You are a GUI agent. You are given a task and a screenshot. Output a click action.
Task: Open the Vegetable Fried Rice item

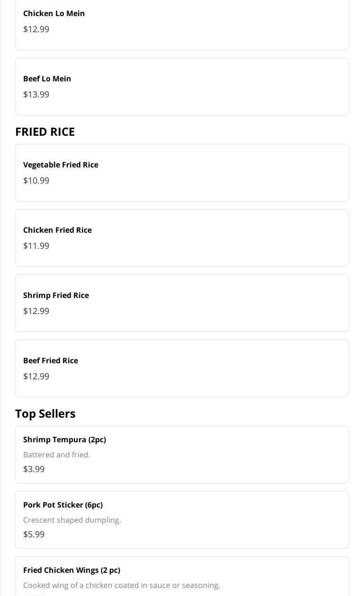[61, 165]
